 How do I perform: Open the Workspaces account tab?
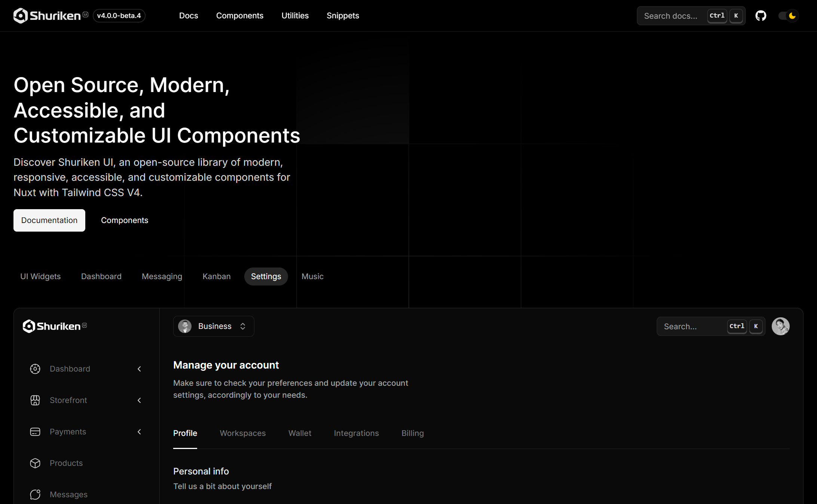pyautogui.click(x=243, y=433)
